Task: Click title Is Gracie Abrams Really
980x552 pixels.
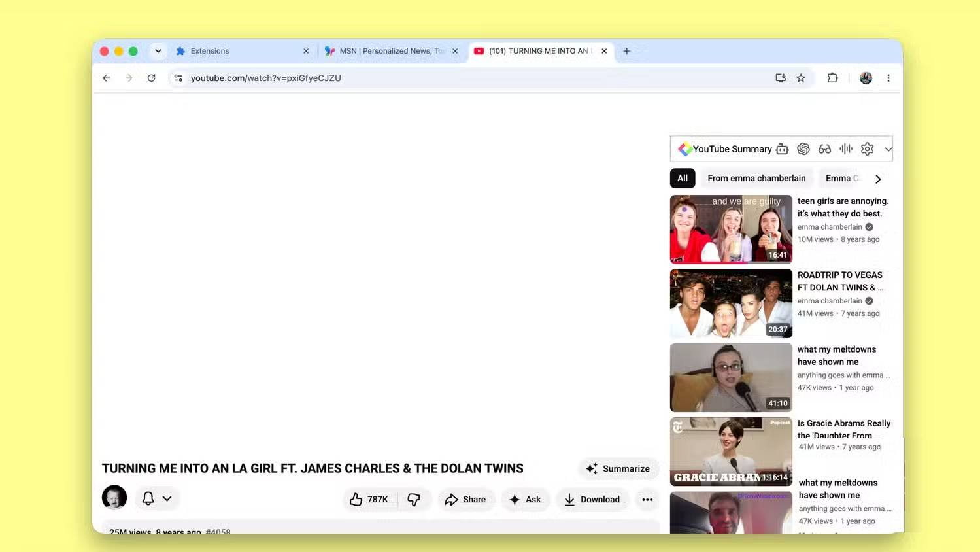Action: click(844, 429)
